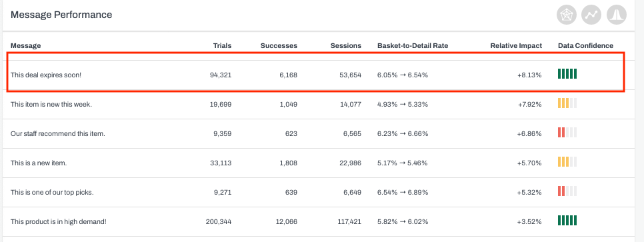Click the 1,808 successes value

(288, 163)
